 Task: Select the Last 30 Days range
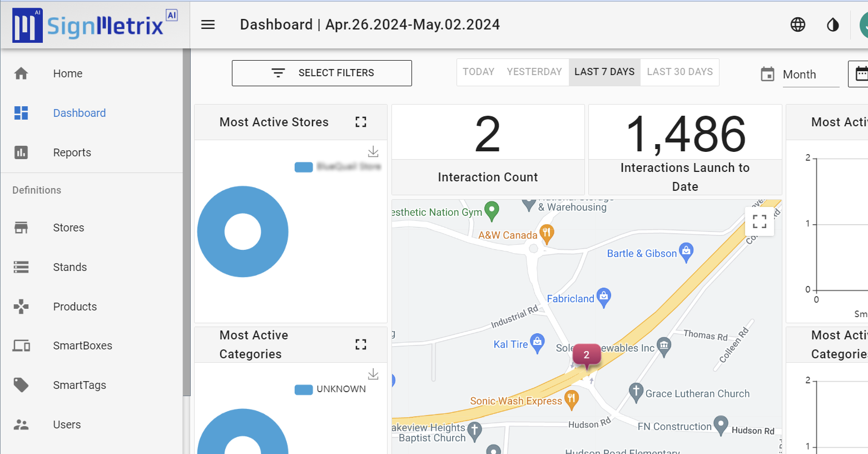coord(679,72)
